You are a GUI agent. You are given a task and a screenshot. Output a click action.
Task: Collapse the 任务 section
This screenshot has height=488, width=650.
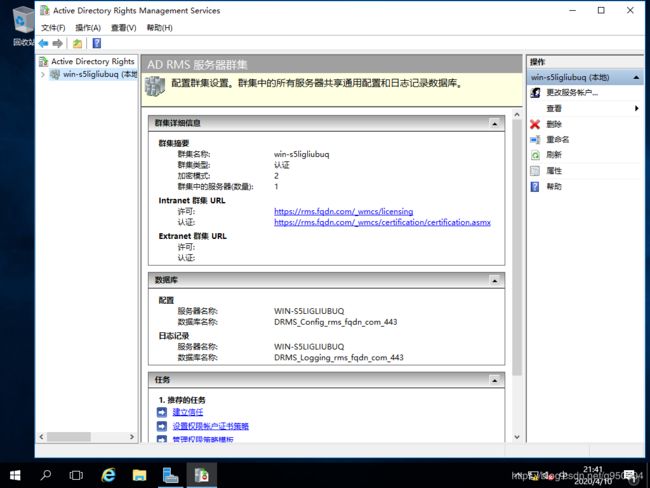point(495,380)
